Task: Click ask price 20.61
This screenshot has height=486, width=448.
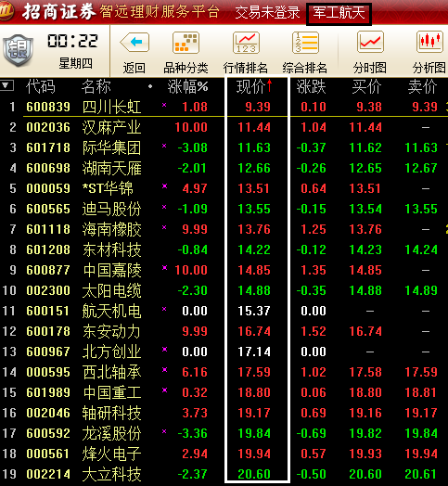Action: [x=421, y=474]
